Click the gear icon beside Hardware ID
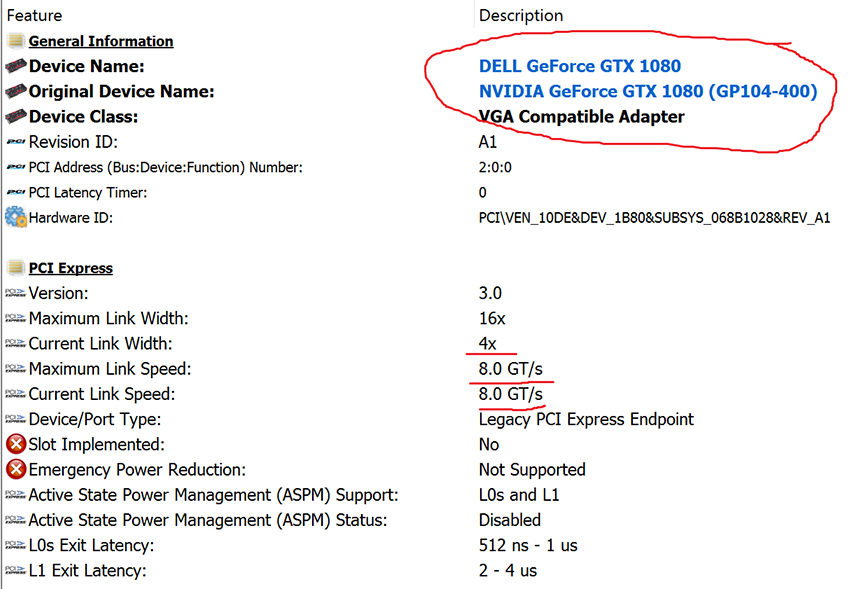 point(15,217)
